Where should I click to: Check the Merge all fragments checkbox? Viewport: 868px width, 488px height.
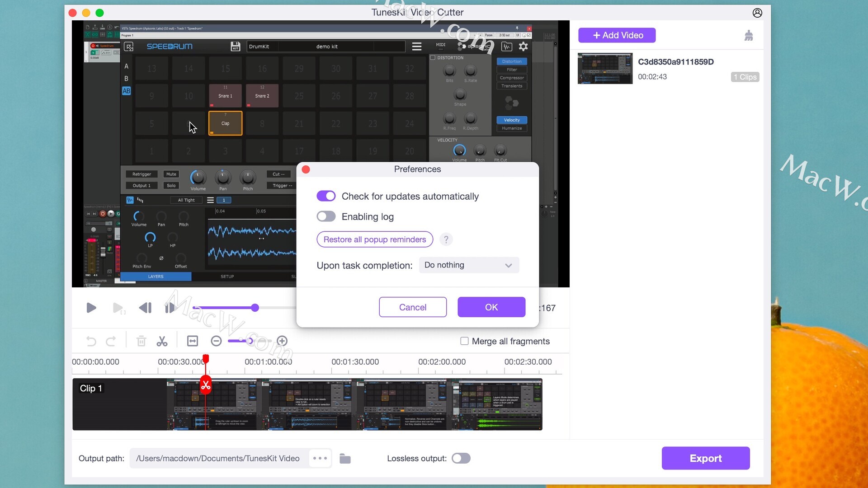tap(464, 341)
